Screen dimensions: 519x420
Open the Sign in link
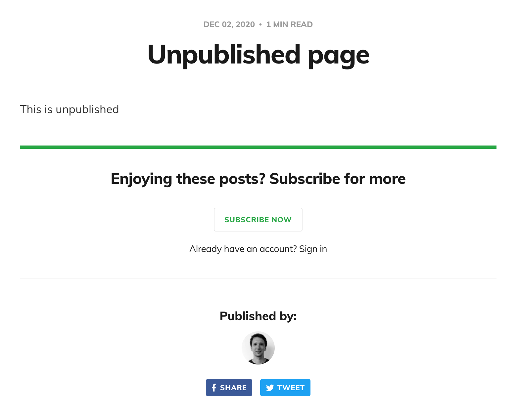pyautogui.click(x=313, y=249)
